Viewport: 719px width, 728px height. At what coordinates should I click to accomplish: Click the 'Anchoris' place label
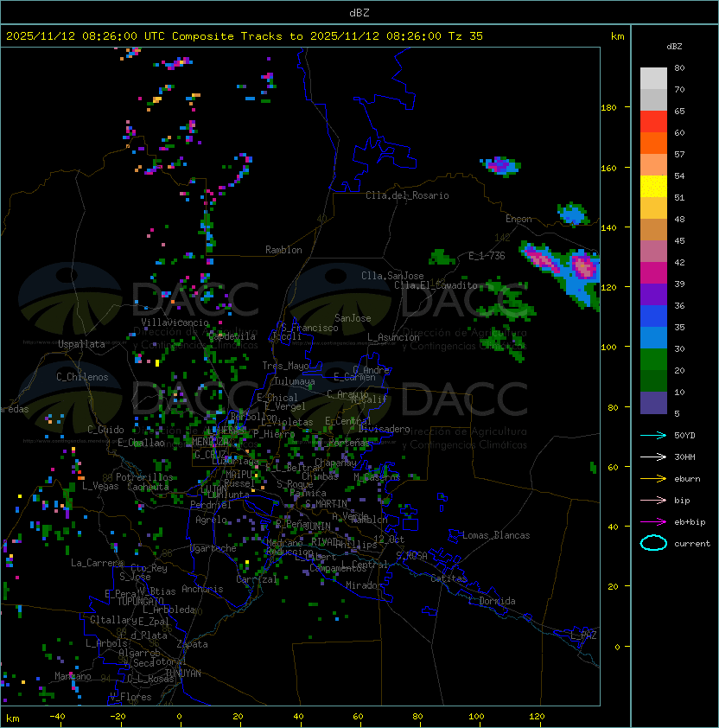[202, 589]
